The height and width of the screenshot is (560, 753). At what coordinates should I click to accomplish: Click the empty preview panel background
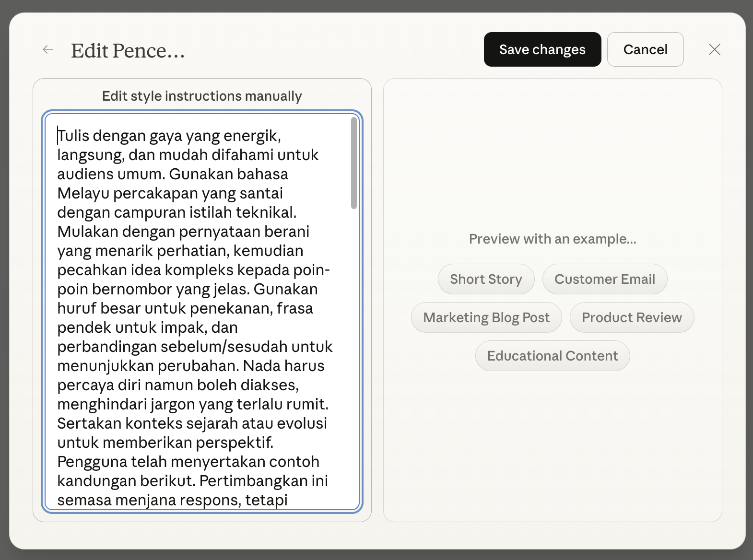(x=552, y=455)
